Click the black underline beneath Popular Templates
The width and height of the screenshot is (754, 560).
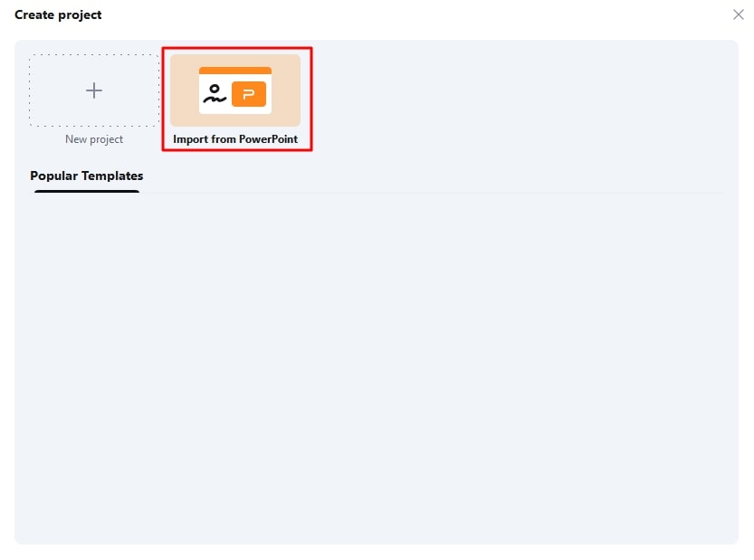pyautogui.click(x=87, y=191)
